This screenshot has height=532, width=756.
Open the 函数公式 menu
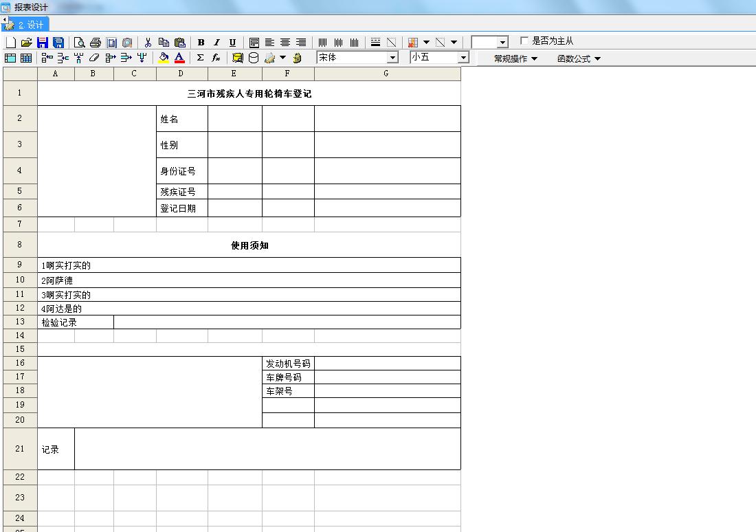pyautogui.click(x=579, y=58)
